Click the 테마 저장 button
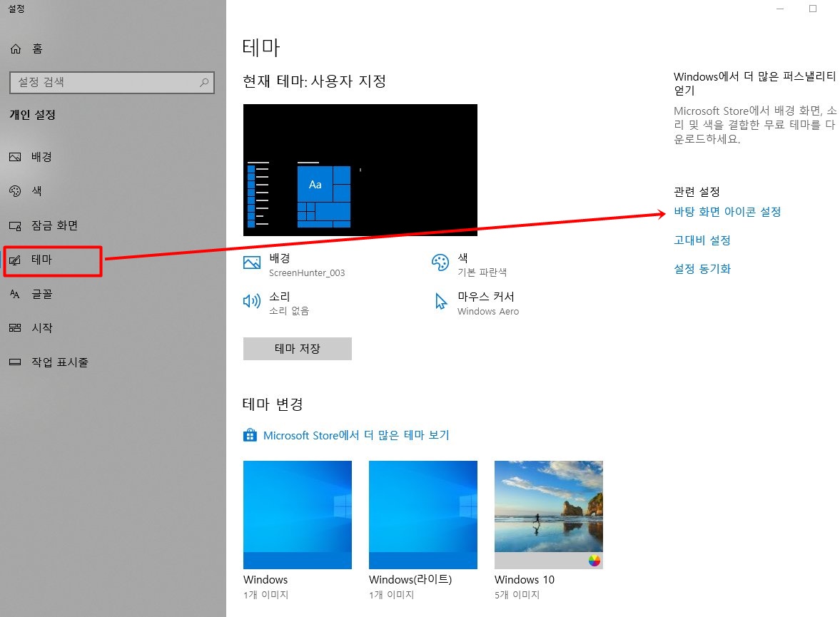 tap(298, 349)
